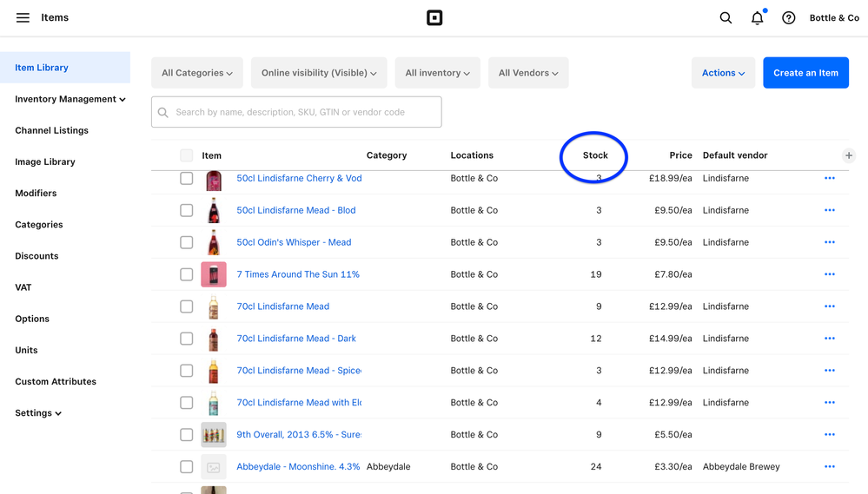Open the Discounts sidebar section

pos(36,256)
